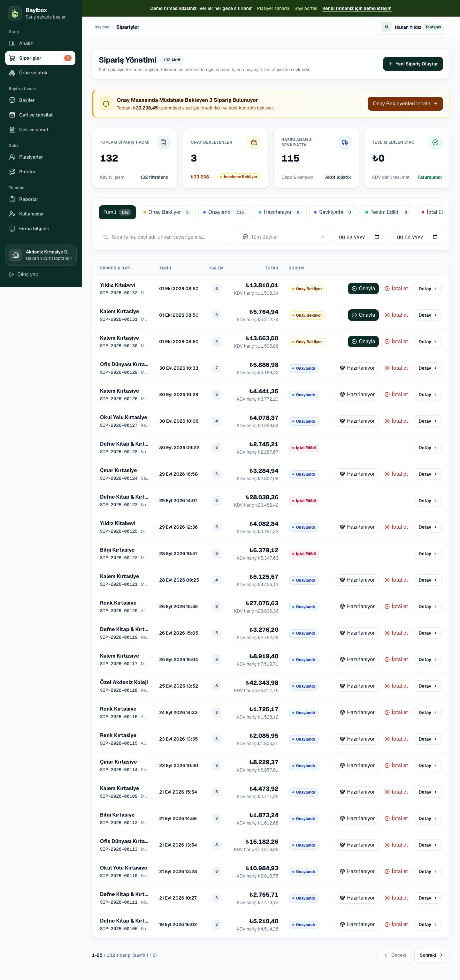This screenshot has width=460, height=980.
Task: Focus the Sipariş no search field
Action: (x=166, y=237)
